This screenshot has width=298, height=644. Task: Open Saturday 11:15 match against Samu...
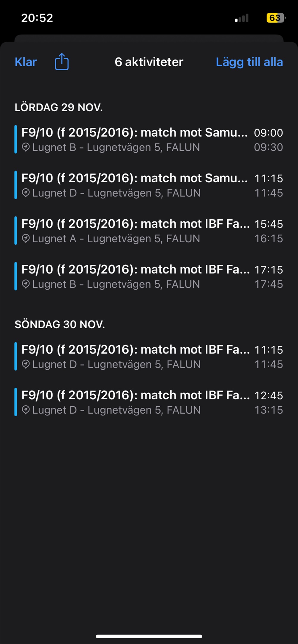pos(134,179)
